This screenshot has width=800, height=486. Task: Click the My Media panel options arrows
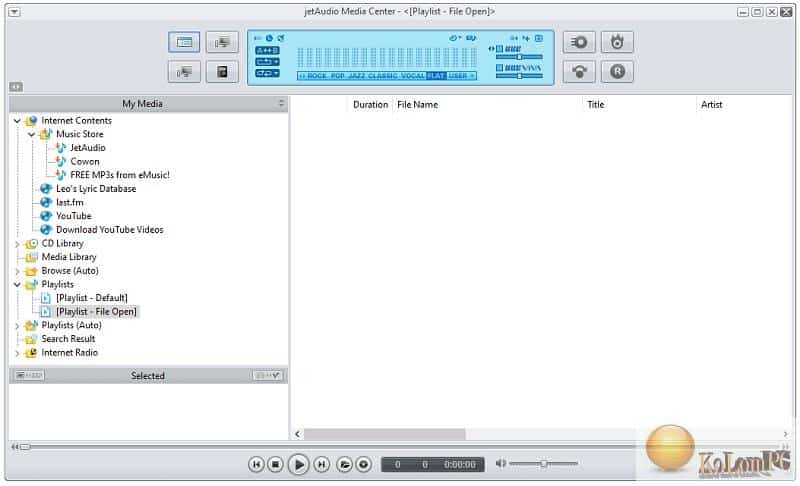[x=281, y=104]
